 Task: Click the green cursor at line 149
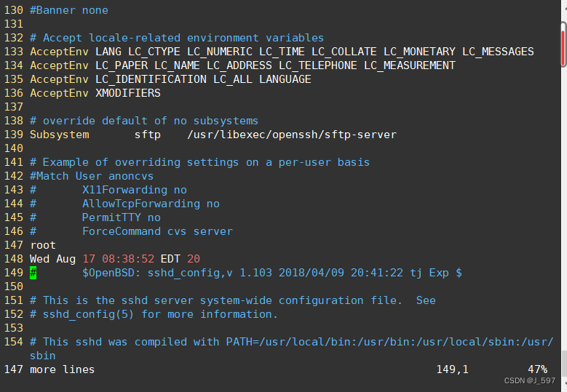[x=33, y=273]
